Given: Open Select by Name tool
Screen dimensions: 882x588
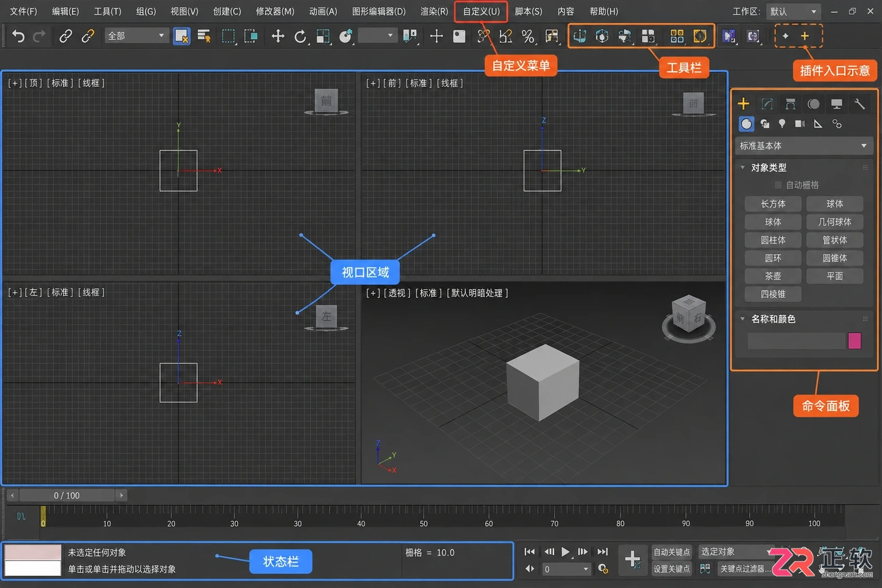Looking at the screenshot, I should (204, 36).
